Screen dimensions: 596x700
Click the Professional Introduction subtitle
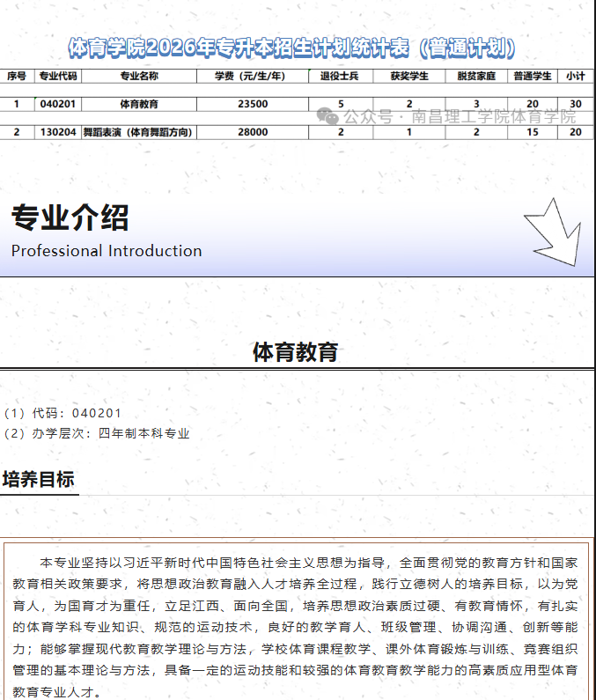pyautogui.click(x=107, y=251)
